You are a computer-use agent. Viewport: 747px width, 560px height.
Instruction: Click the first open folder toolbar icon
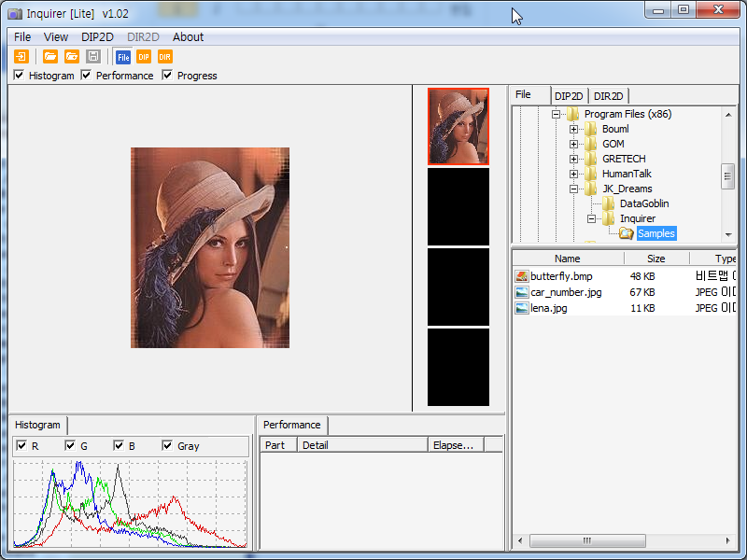pyautogui.click(x=50, y=57)
